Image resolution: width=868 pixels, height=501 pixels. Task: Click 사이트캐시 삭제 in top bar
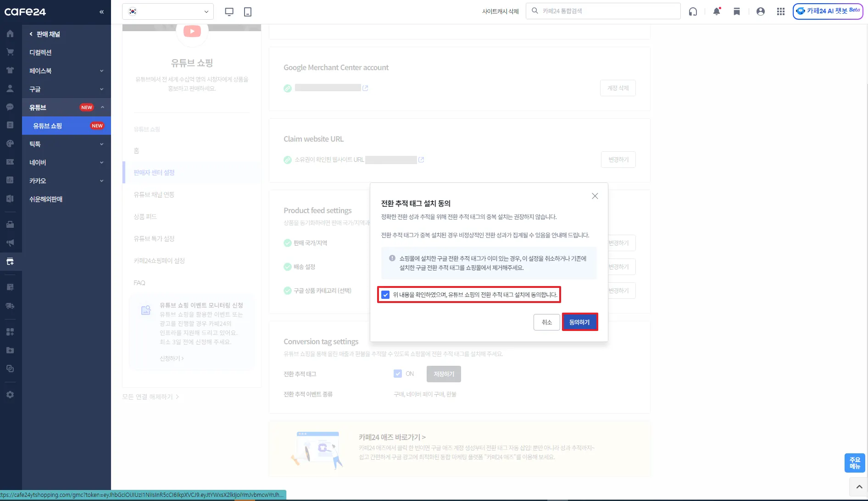click(500, 11)
